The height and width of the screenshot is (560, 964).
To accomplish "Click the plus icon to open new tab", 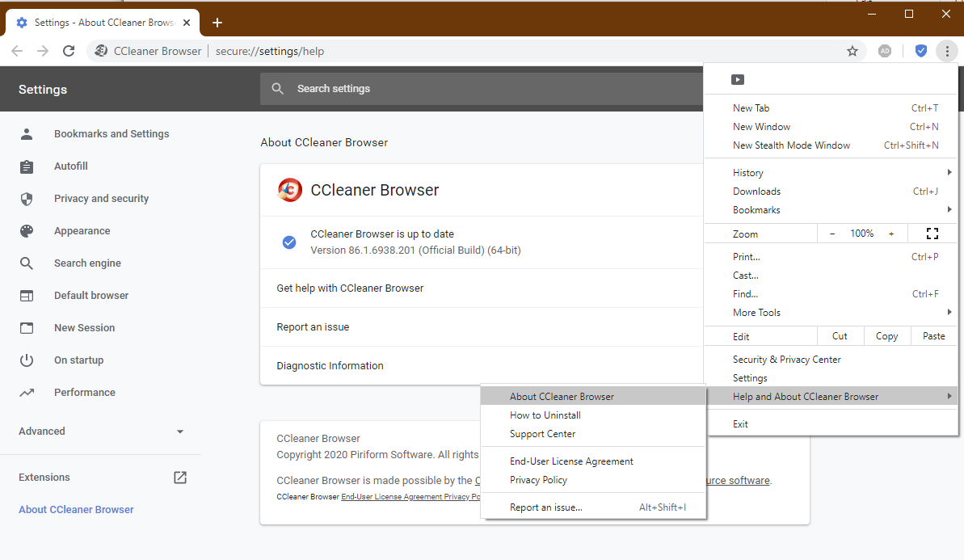I will [x=217, y=23].
